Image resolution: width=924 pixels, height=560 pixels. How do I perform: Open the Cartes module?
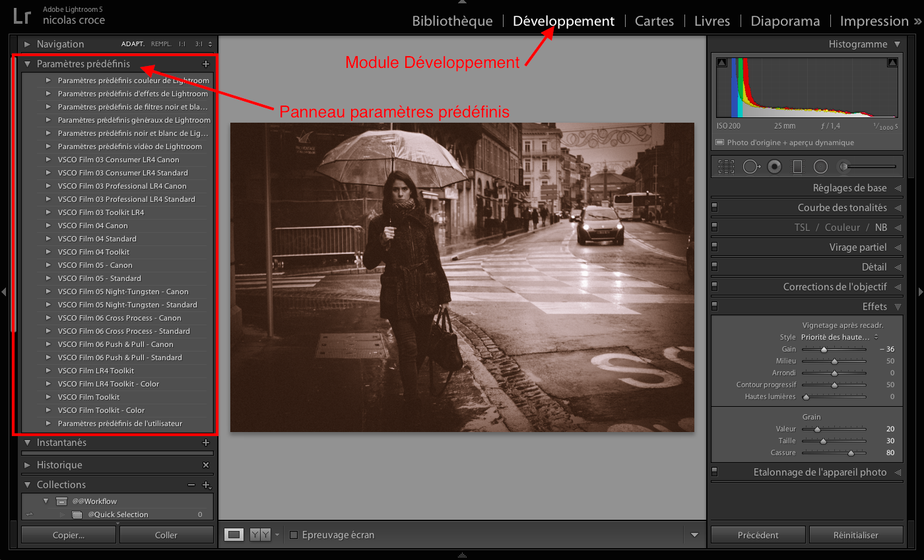654,21
